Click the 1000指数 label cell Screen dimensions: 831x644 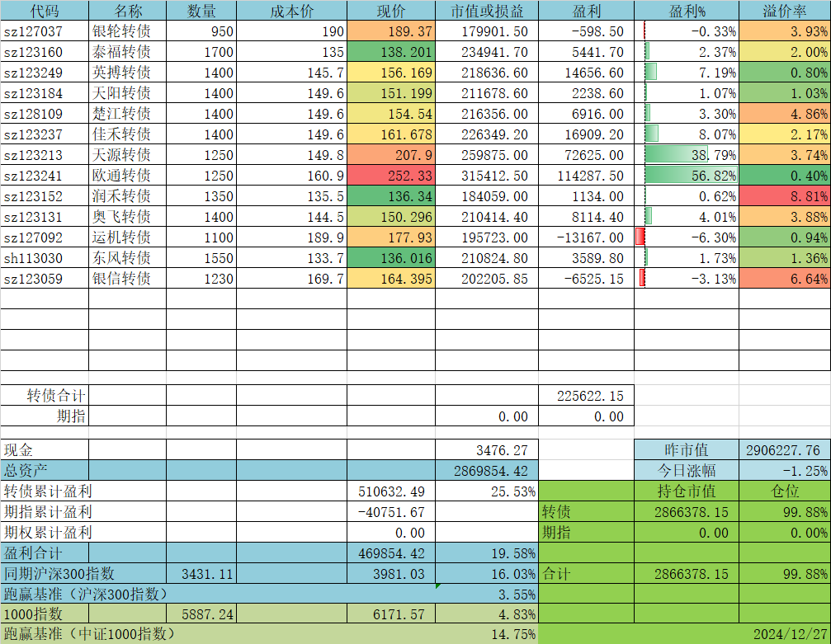pos(45,614)
